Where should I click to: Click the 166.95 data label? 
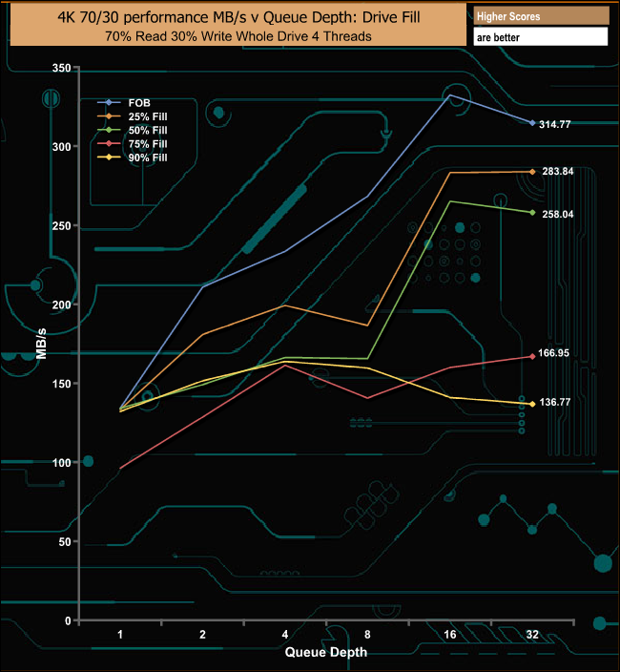559,353
